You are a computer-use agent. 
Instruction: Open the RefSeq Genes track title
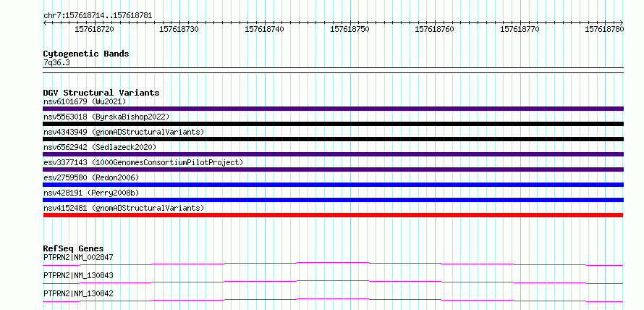point(73,248)
